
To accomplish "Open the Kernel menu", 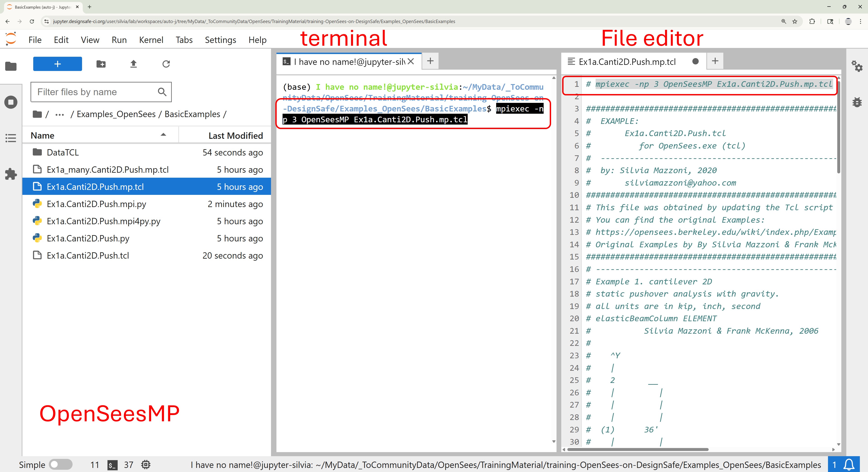I will 151,40.
